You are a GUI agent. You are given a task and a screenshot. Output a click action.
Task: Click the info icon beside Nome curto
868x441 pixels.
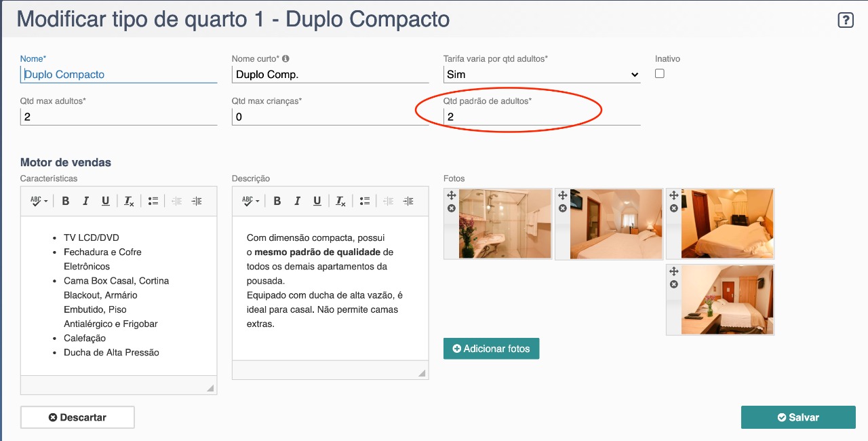click(285, 59)
